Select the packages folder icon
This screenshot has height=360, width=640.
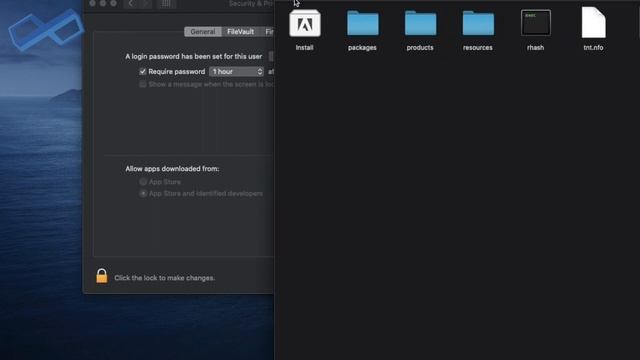(362, 23)
